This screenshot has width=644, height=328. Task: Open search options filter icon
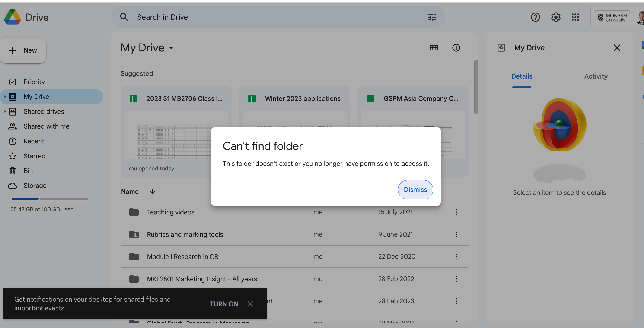pyautogui.click(x=432, y=17)
